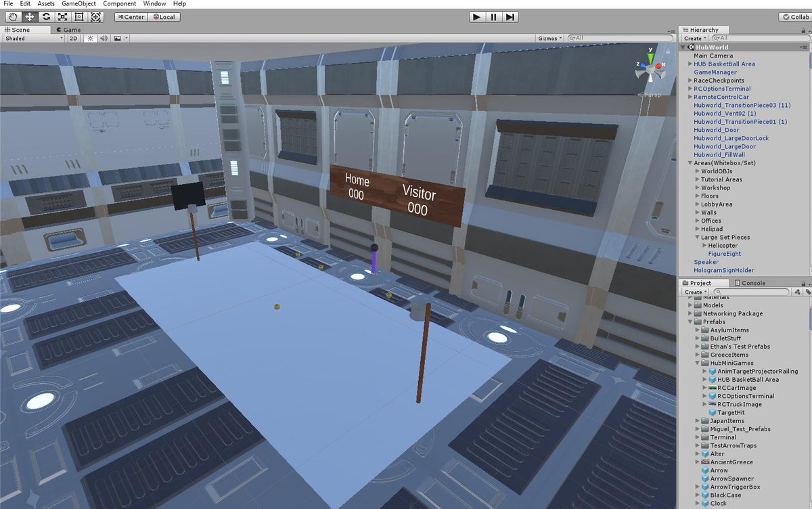Click the Play button
The image size is (812, 509).
coord(477,17)
